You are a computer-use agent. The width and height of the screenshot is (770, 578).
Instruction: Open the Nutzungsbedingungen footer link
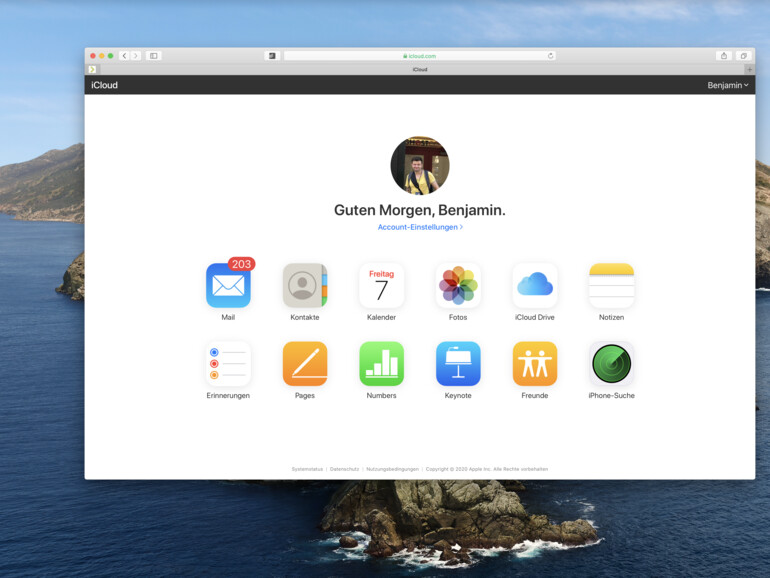392,469
